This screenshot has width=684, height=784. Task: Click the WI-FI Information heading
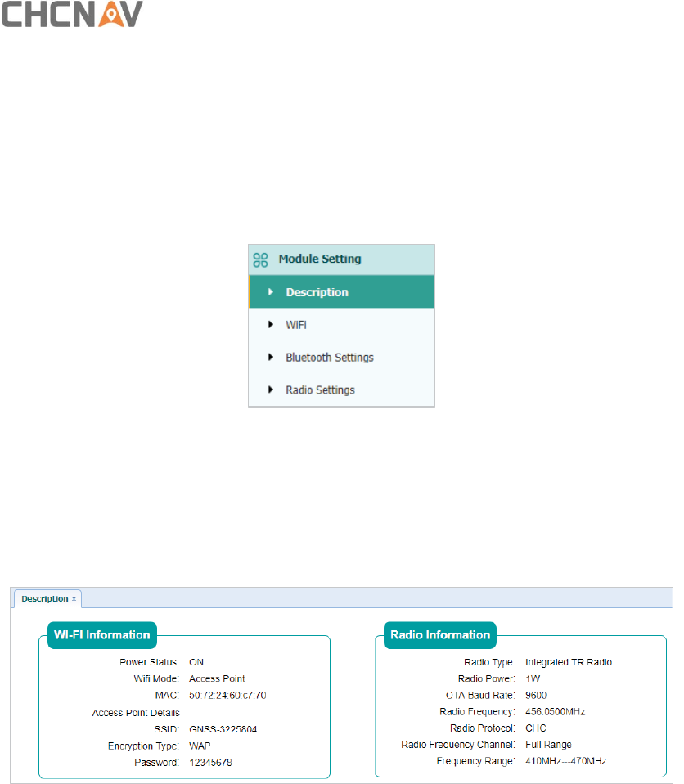pyautogui.click(x=102, y=635)
